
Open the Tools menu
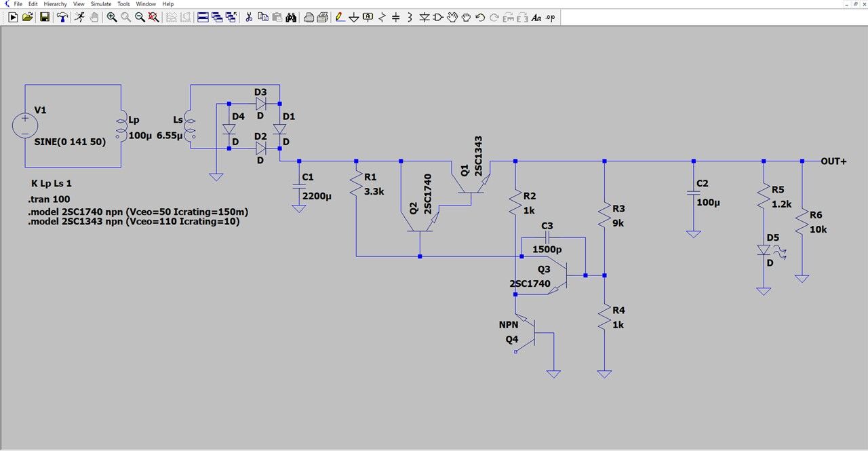tap(123, 4)
